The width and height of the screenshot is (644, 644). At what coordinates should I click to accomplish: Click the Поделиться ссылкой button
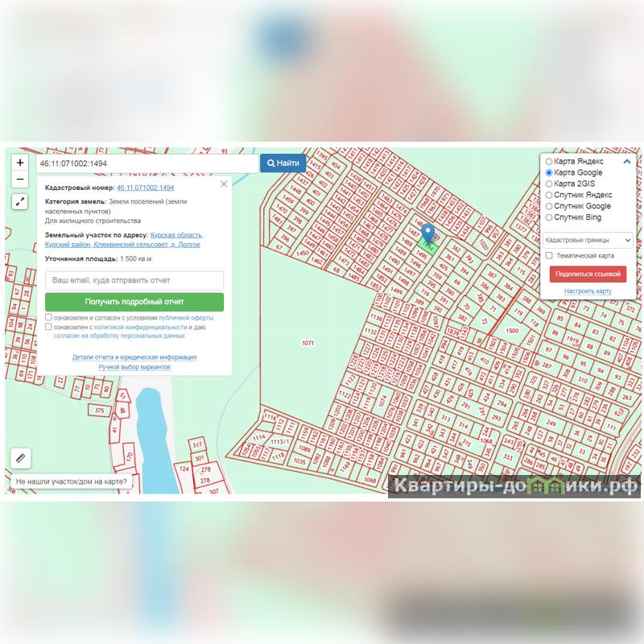click(x=588, y=274)
